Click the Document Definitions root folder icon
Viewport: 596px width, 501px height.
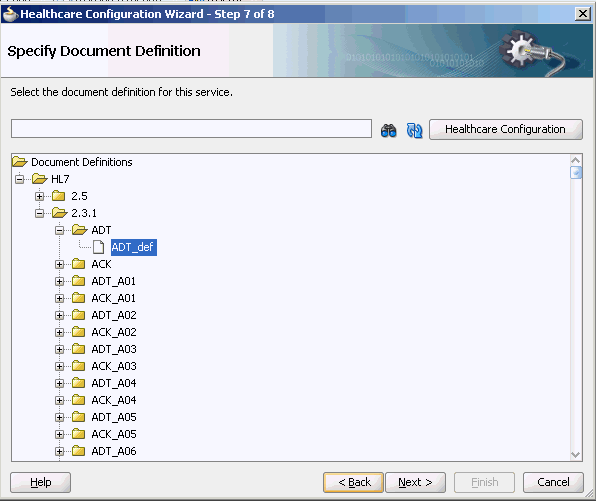pos(20,162)
